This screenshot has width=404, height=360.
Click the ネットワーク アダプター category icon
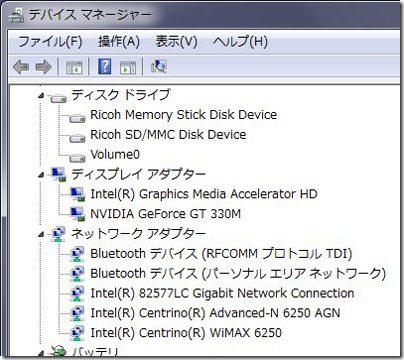pyautogui.click(x=59, y=234)
